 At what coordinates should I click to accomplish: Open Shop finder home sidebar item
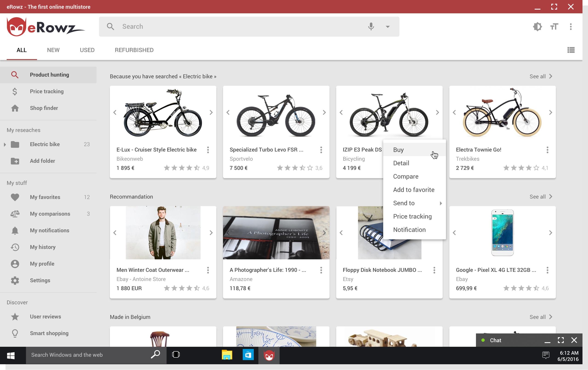48,108
